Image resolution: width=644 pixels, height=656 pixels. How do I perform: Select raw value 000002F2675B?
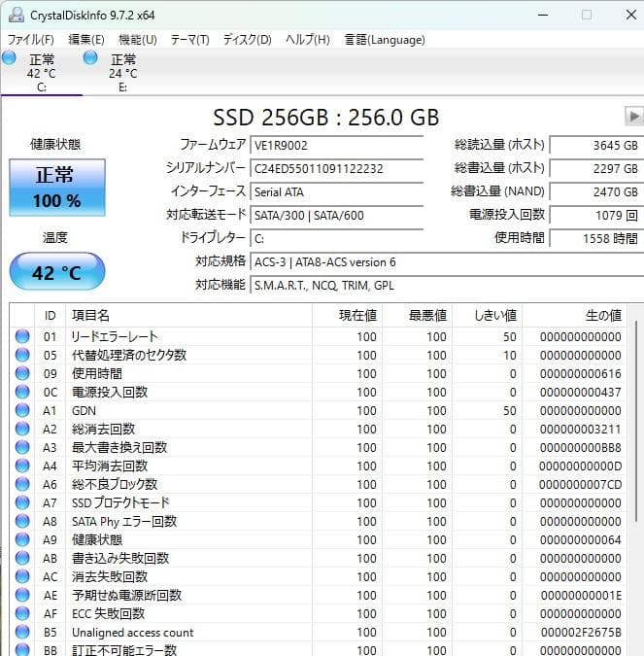[581, 632]
